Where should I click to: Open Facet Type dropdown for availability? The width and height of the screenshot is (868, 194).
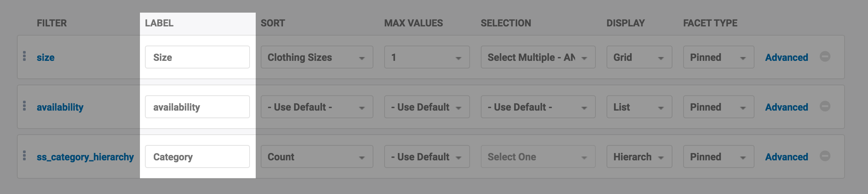718,107
